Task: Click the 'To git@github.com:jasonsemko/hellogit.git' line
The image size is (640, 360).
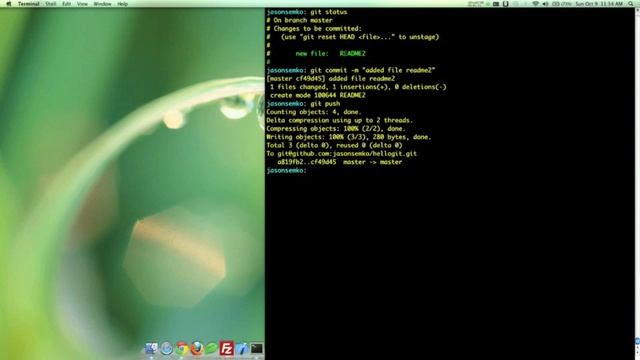Action: coord(342,154)
